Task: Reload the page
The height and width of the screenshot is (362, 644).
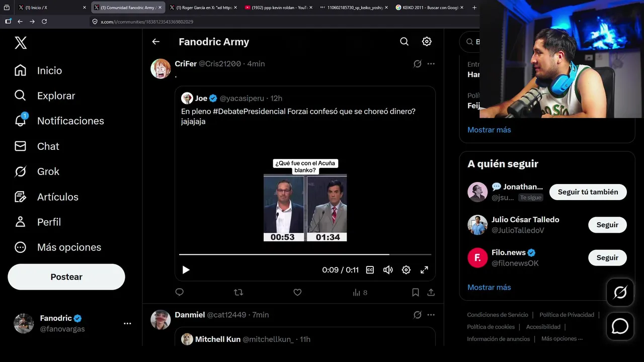Action: click(x=44, y=22)
